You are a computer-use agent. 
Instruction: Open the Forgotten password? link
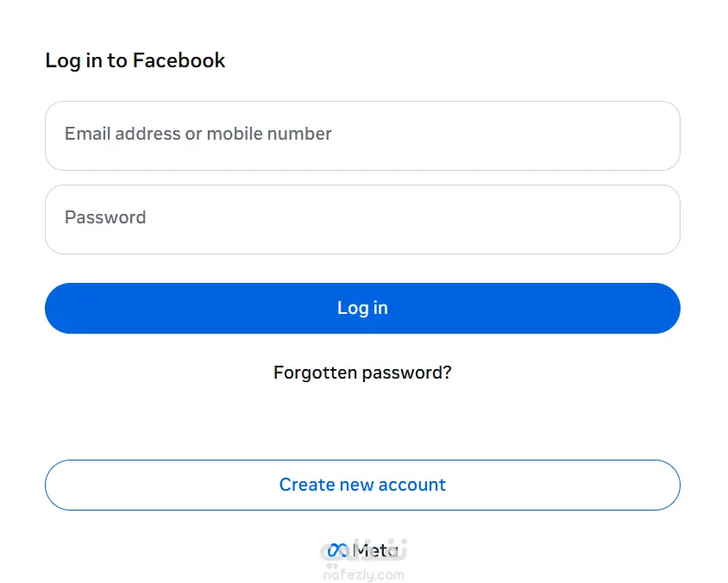coord(362,373)
